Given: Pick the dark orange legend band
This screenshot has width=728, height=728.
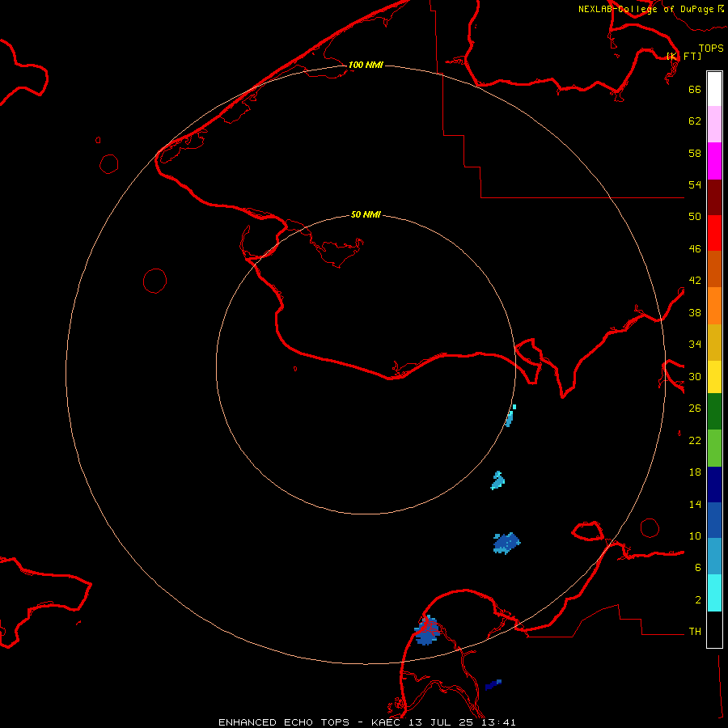Looking at the screenshot, I should pos(714,269).
